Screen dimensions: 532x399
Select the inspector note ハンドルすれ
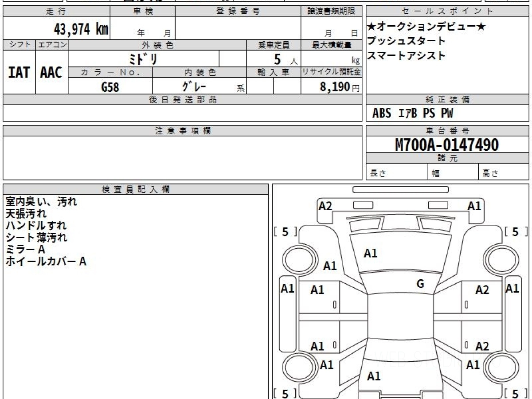click(x=36, y=226)
